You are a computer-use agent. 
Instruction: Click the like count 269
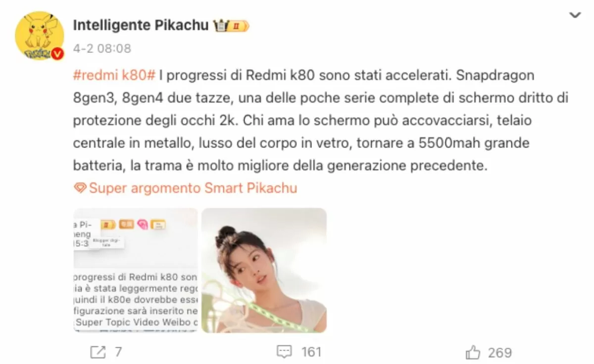point(500,353)
